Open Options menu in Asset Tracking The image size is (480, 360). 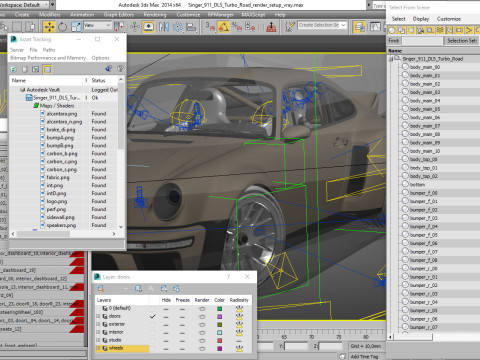100,58
